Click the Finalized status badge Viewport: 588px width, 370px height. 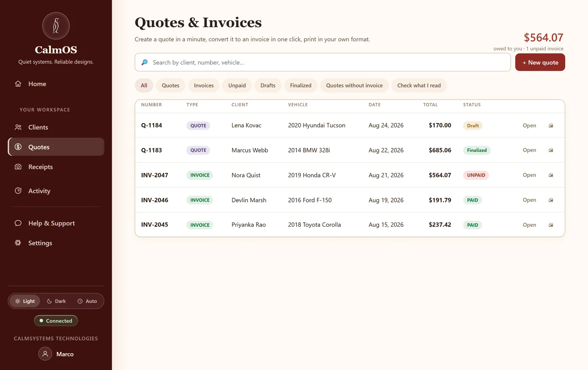[477, 150]
